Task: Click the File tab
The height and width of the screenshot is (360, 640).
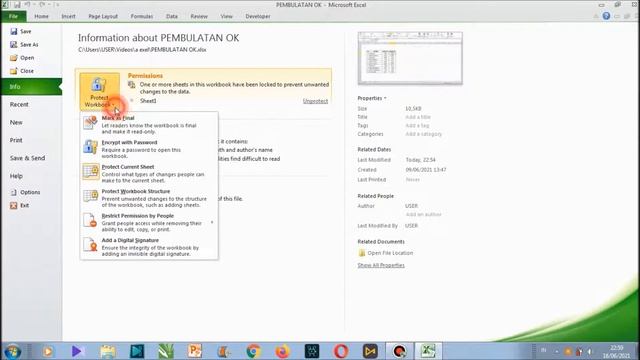Action: [x=13, y=16]
